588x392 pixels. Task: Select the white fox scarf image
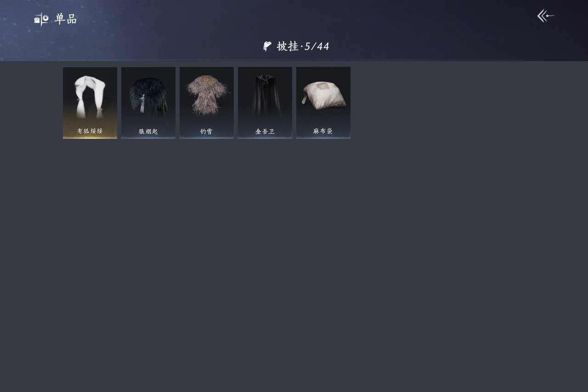click(90, 97)
